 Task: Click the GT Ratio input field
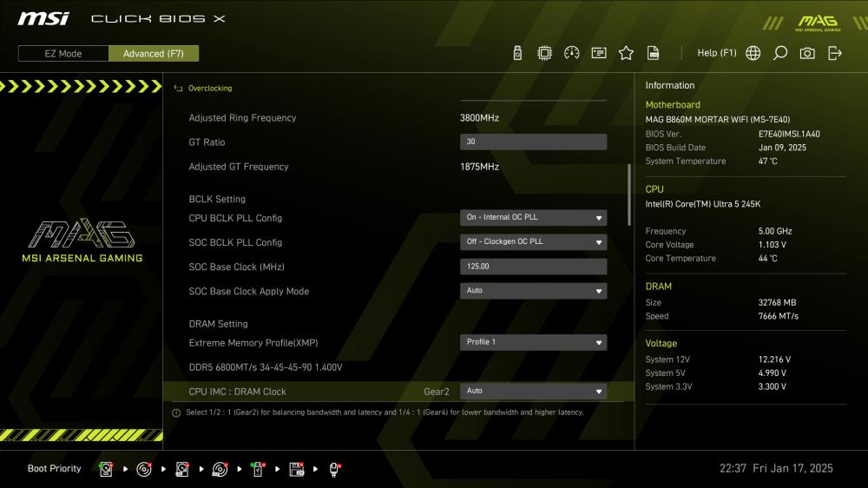533,142
